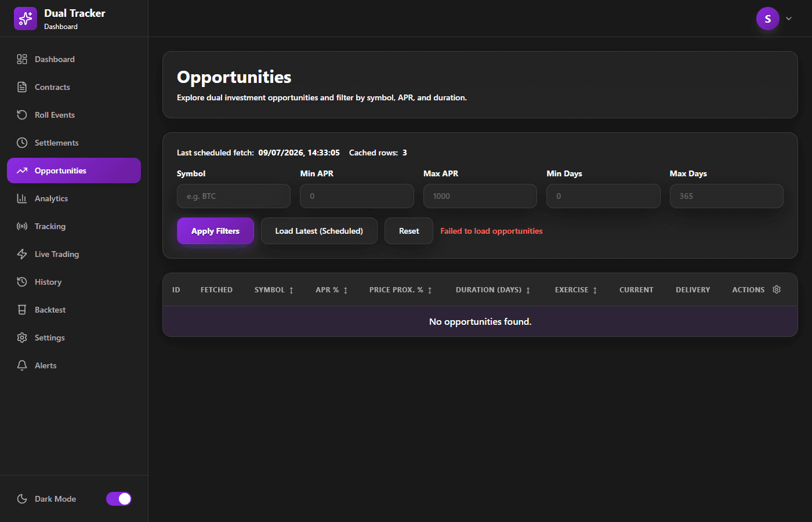Click the Max Days input field
Screen dimensions: 812x522
tap(727, 196)
